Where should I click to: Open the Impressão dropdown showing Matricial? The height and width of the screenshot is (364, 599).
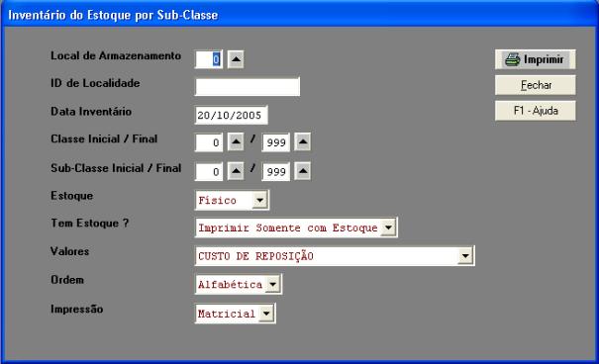pos(235,314)
